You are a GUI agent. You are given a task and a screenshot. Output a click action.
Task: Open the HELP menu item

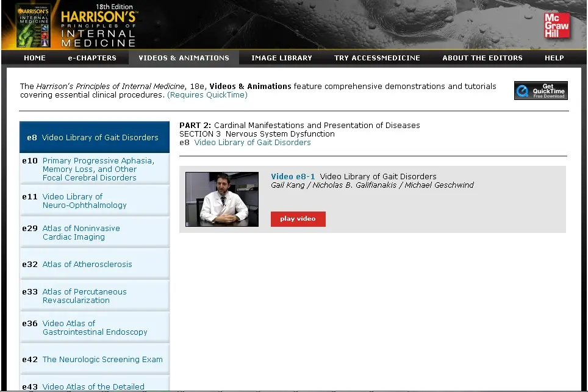click(554, 58)
